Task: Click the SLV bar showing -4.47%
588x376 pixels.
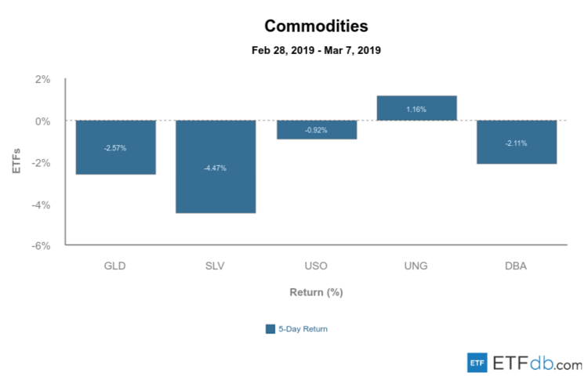Action: coord(216,166)
